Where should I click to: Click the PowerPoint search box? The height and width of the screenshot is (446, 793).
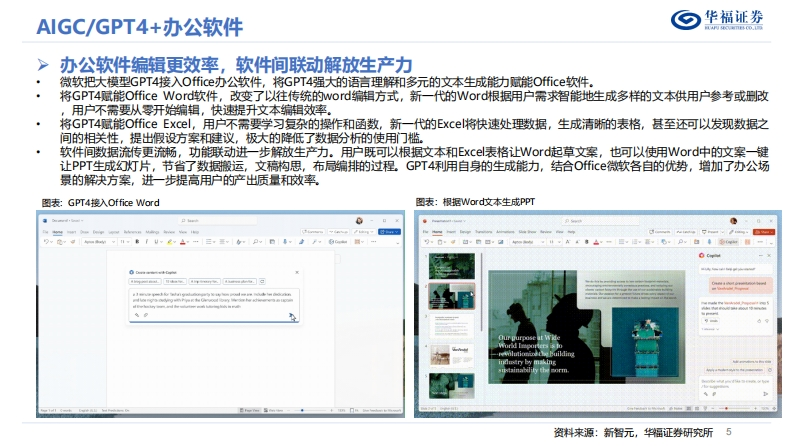[598, 221]
